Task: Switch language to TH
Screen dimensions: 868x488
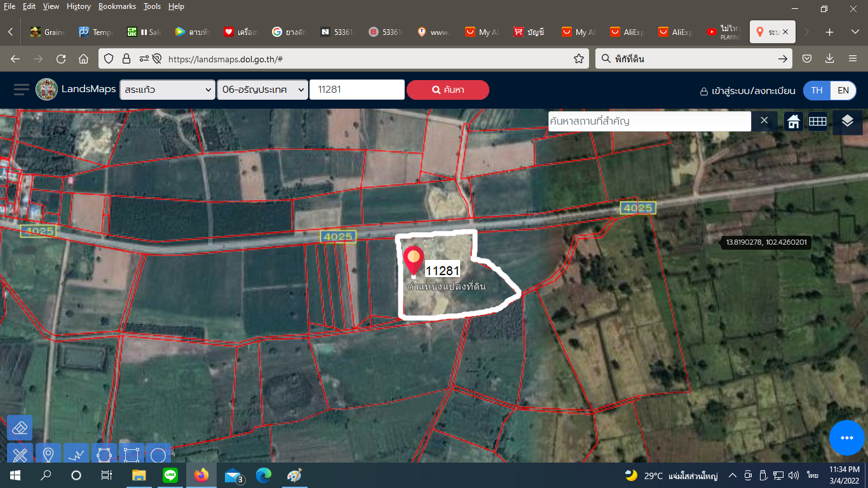Action: (817, 90)
